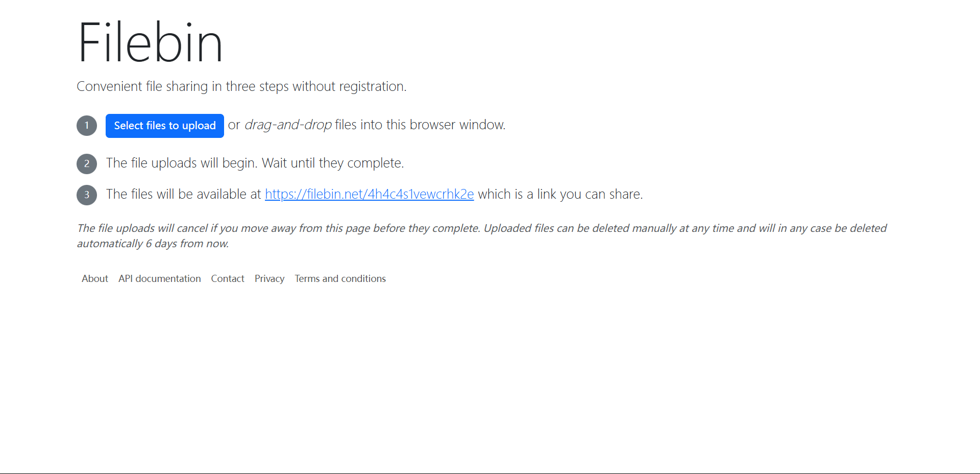
Task: Click the Select files to upload button
Action: pyautogui.click(x=164, y=126)
